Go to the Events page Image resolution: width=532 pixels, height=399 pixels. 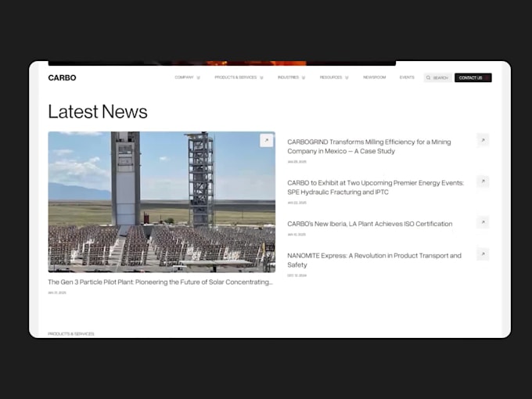(407, 77)
